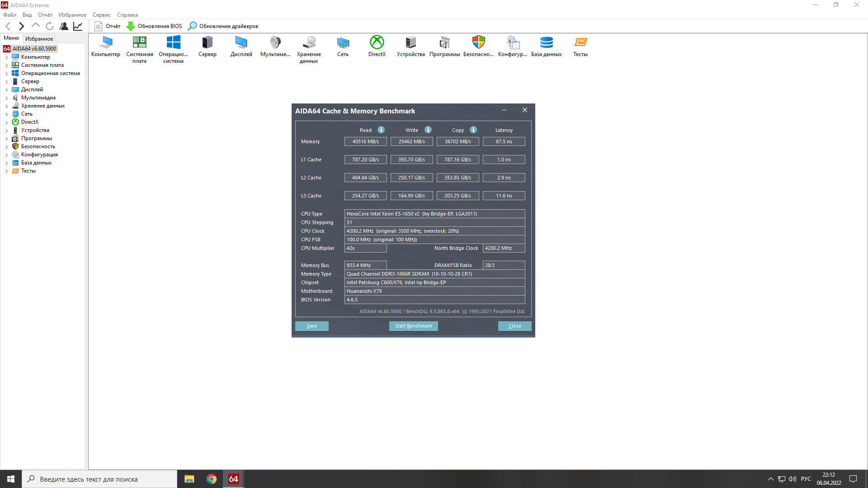The height and width of the screenshot is (488, 868).
Task: Expand the Хранение данных tree node
Action: coord(6,106)
